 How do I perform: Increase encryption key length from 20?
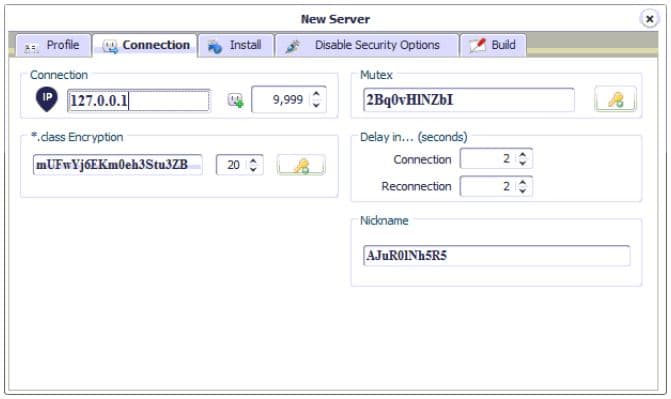click(253, 161)
